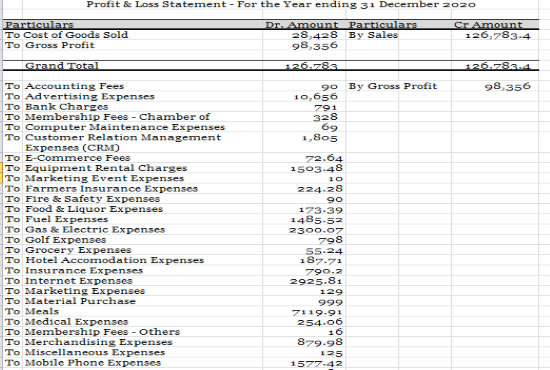
Task: Click the 'Grand Total' cell
Action: click(x=62, y=66)
